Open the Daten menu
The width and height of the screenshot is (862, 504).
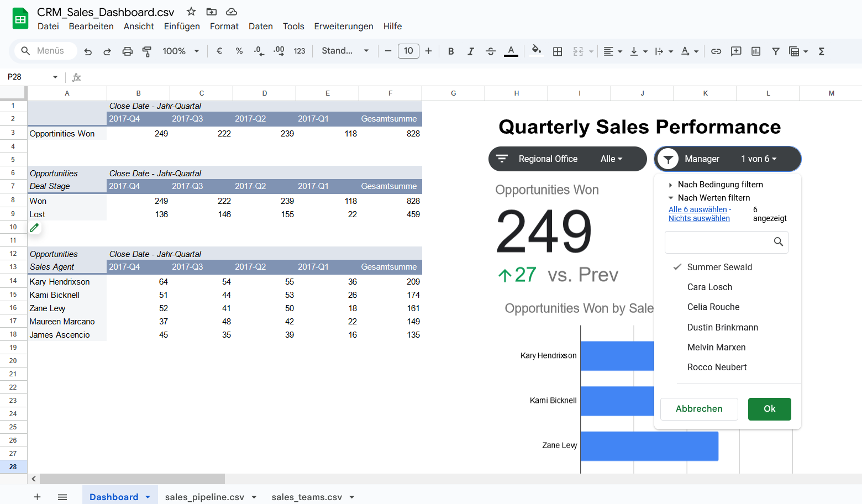[x=260, y=26]
